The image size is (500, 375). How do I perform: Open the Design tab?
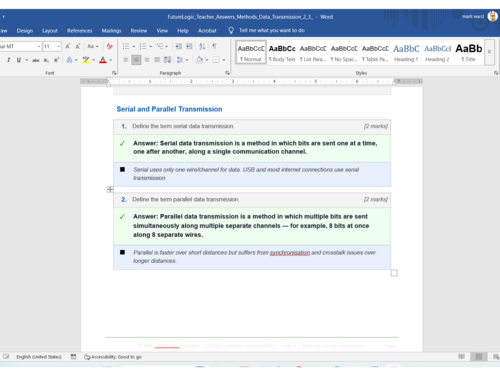pyautogui.click(x=25, y=31)
